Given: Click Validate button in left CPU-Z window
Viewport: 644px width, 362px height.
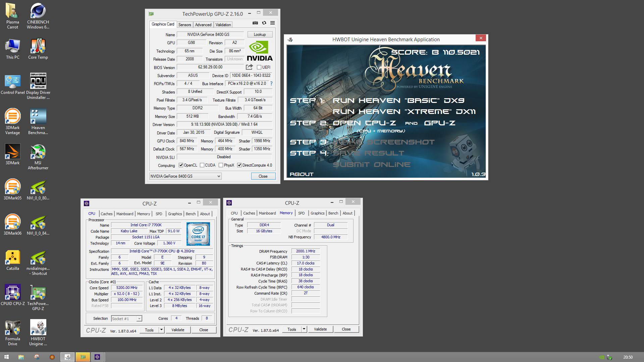Looking at the screenshot, I should (178, 330).
